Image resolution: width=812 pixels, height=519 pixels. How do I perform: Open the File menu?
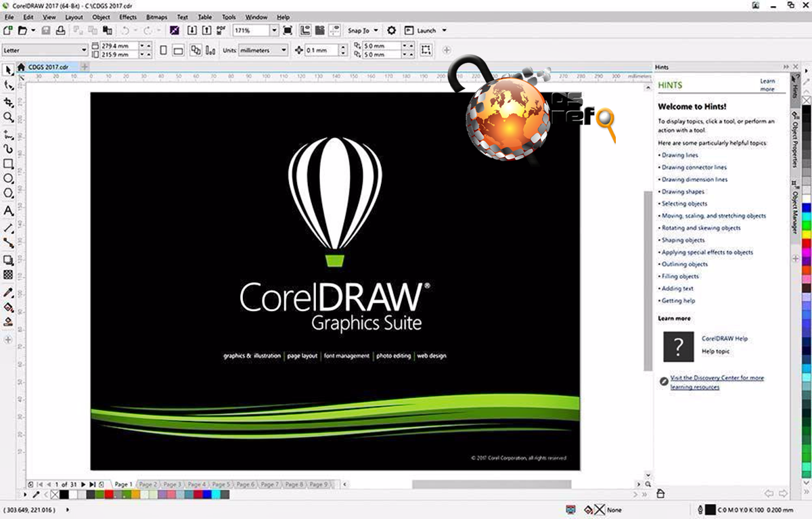[8, 17]
